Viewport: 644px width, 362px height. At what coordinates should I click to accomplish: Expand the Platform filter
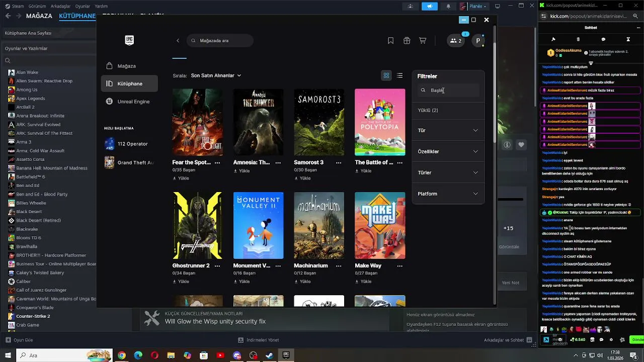448,194
